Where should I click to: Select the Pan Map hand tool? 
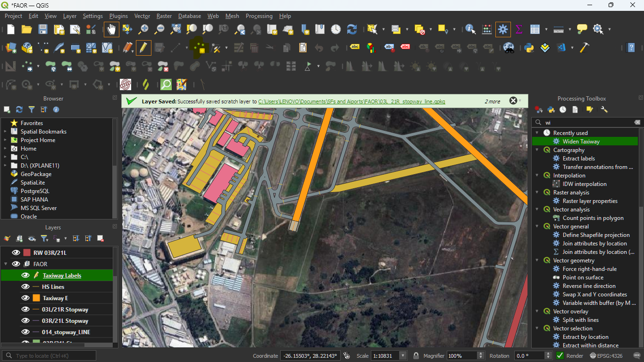click(x=111, y=29)
